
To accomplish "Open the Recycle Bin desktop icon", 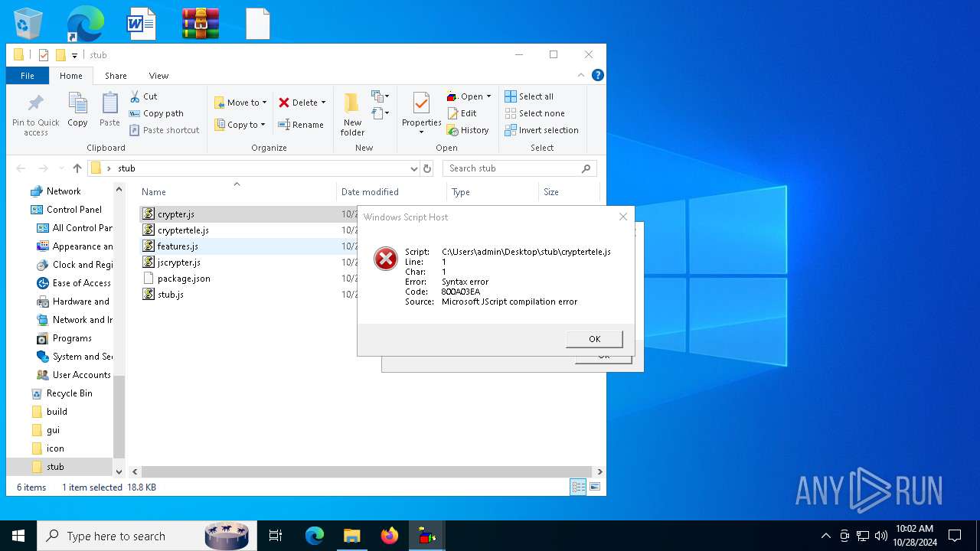I will (29, 24).
